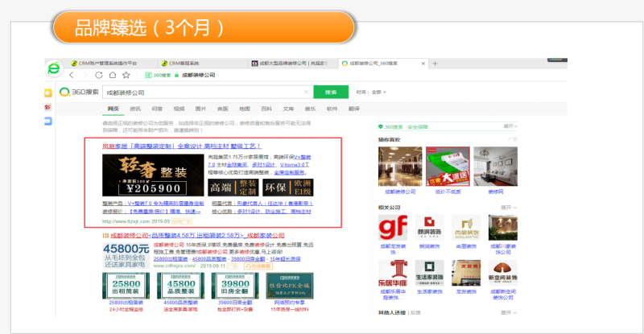Click the 360搜索 site badge in address bar
644x334 pixels.
coord(158,75)
